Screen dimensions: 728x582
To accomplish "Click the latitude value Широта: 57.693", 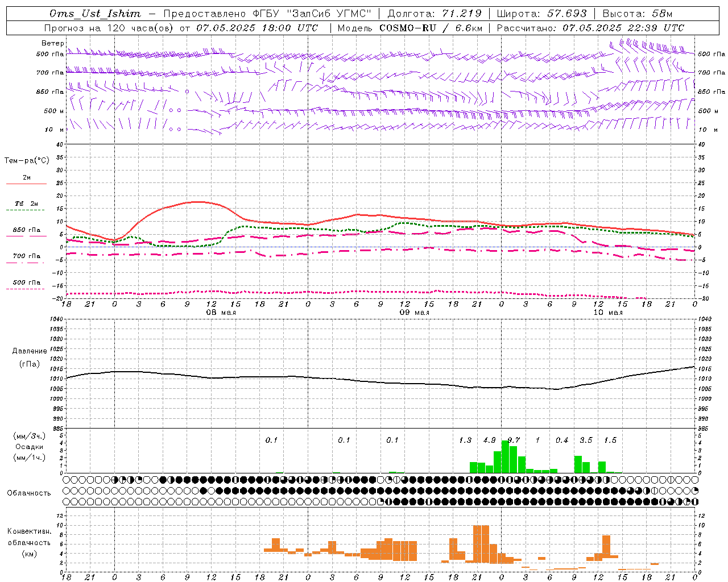I will click(541, 14).
